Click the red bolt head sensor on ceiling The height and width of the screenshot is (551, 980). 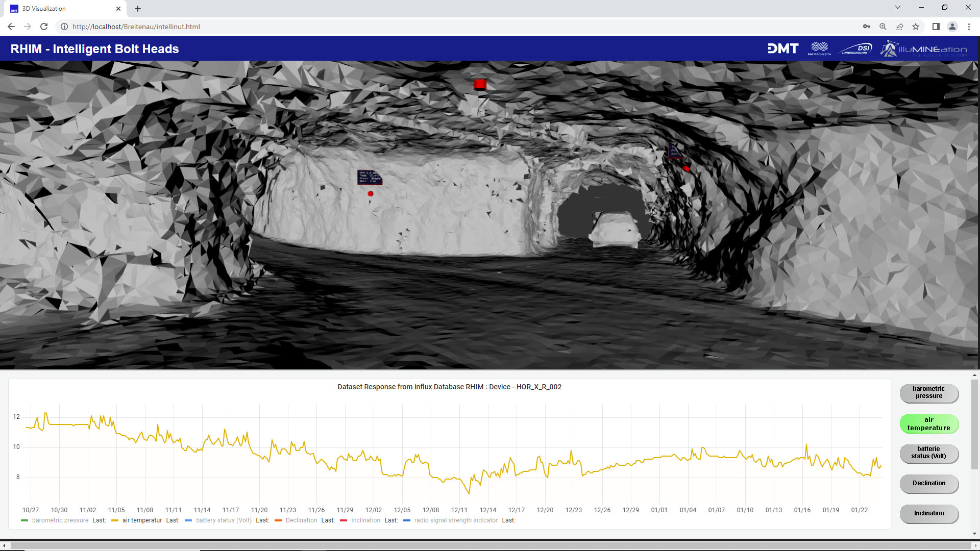(x=479, y=84)
